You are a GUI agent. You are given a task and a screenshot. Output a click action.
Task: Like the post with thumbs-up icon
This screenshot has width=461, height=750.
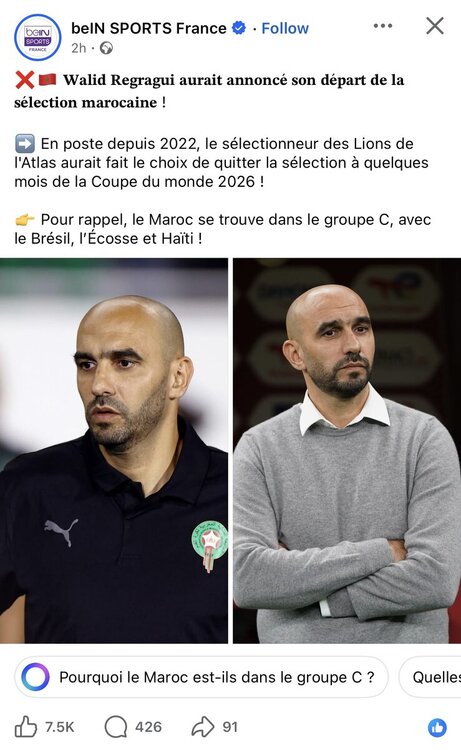[x=25, y=727]
